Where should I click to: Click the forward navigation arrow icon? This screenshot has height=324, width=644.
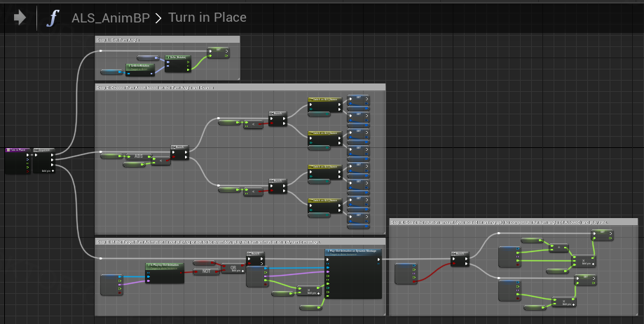(20, 17)
